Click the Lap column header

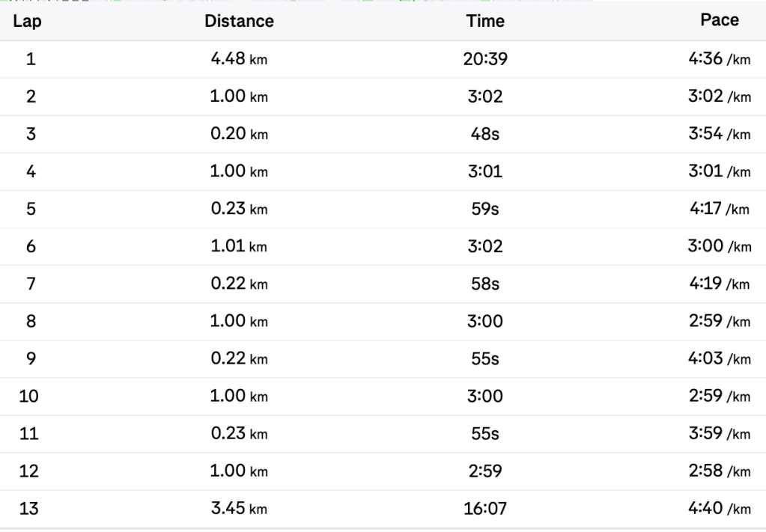pyautogui.click(x=27, y=21)
